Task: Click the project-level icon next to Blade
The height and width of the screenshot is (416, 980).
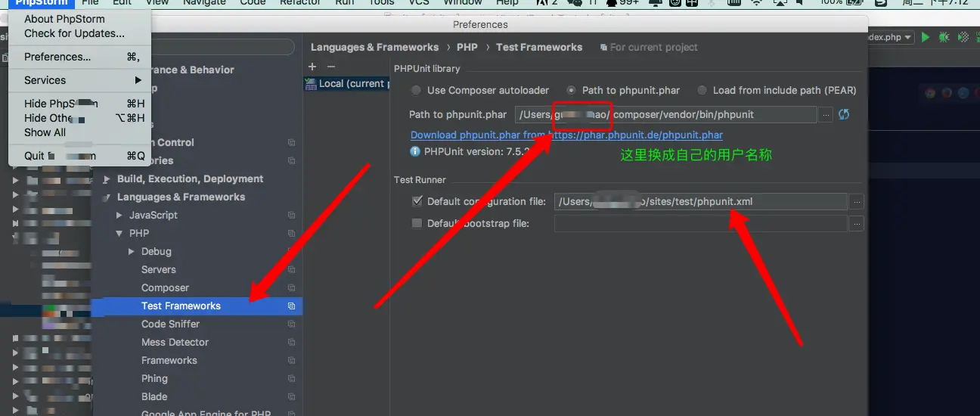Action: 291,397
